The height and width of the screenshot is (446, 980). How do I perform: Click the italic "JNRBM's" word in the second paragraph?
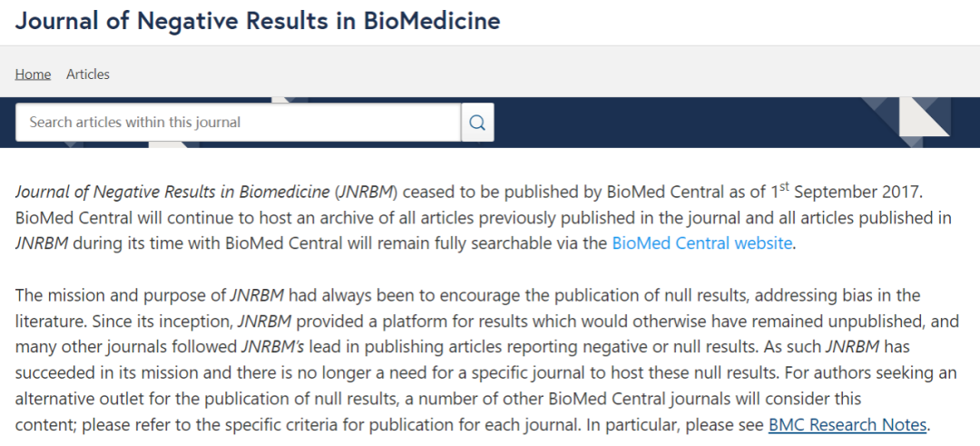(x=272, y=346)
